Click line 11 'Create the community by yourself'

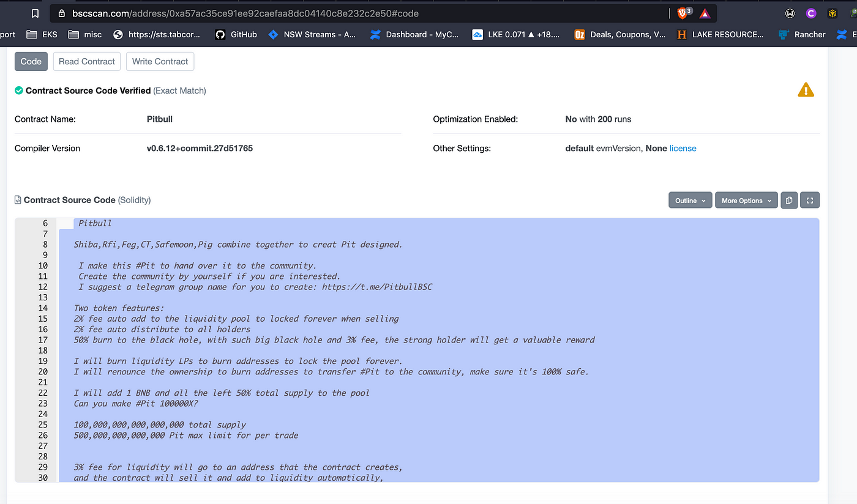pyautogui.click(x=209, y=276)
